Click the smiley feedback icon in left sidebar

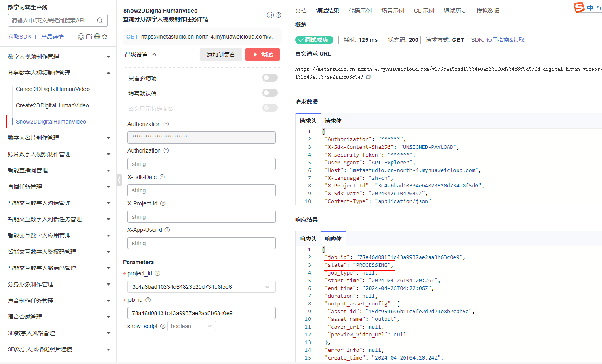tap(81, 37)
